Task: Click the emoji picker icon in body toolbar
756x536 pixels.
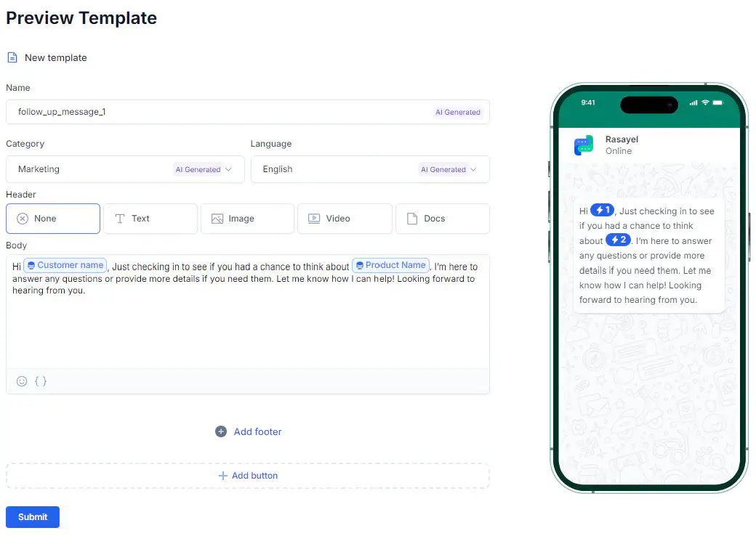Action: pyautogui.click(x=22, y=381)
